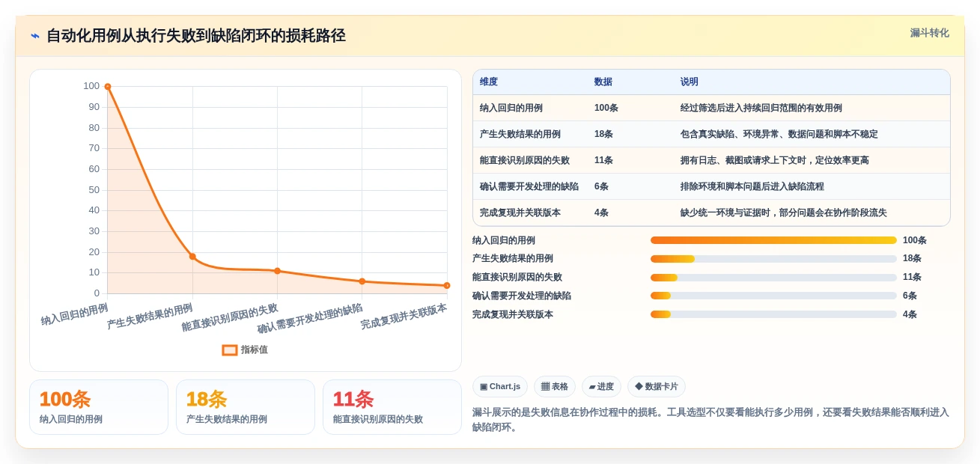
Task: Select table cell 产生失败结果的用例
Action: 520,134
